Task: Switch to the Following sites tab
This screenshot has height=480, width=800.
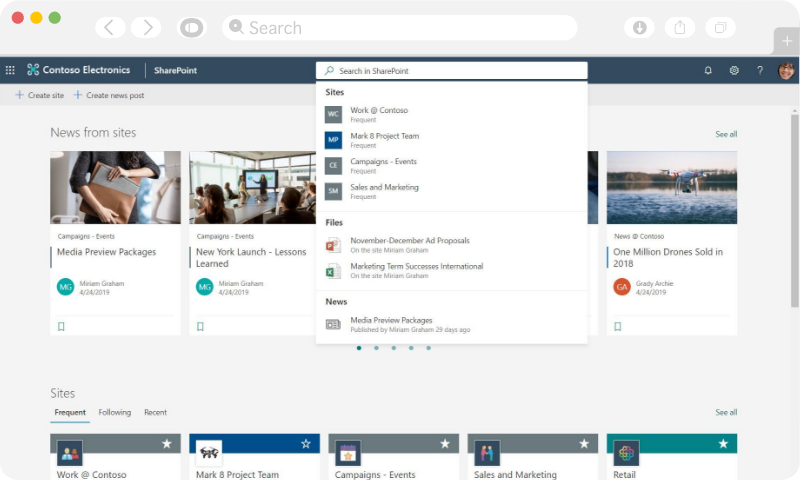Action: (x=114, y=412)
